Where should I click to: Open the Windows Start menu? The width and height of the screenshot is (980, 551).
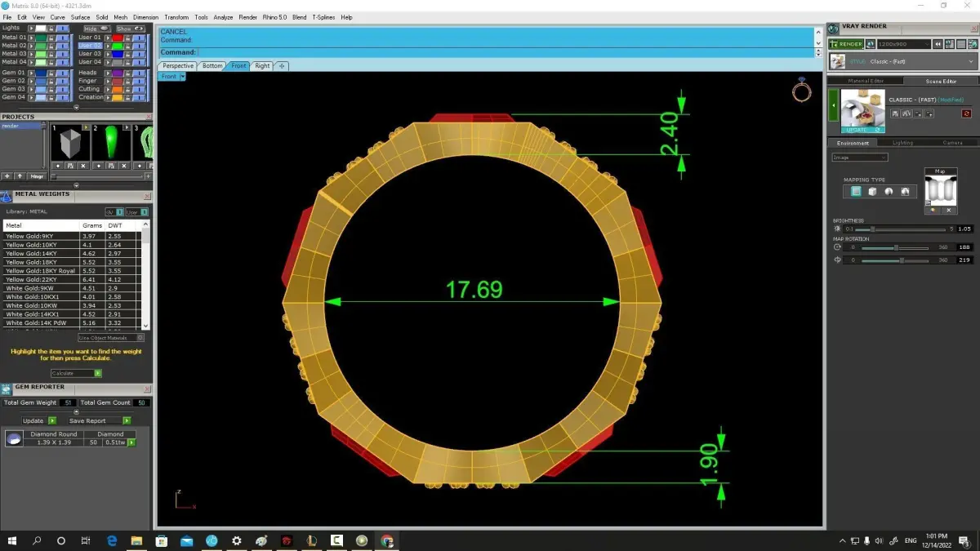tap(12, 540)
